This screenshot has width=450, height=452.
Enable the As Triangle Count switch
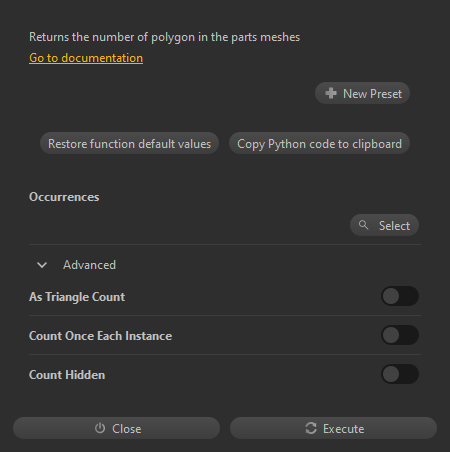tap(400, 296)
